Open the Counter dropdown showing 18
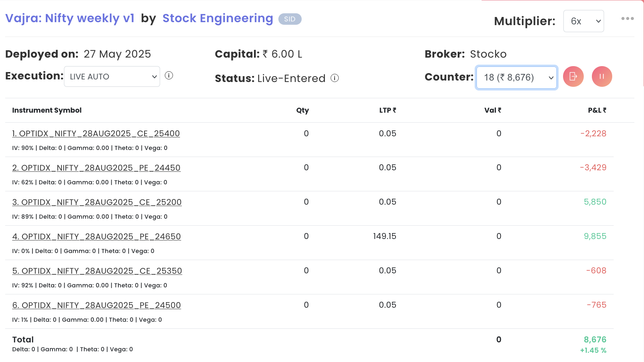644x362 pixels. [516, 78]
